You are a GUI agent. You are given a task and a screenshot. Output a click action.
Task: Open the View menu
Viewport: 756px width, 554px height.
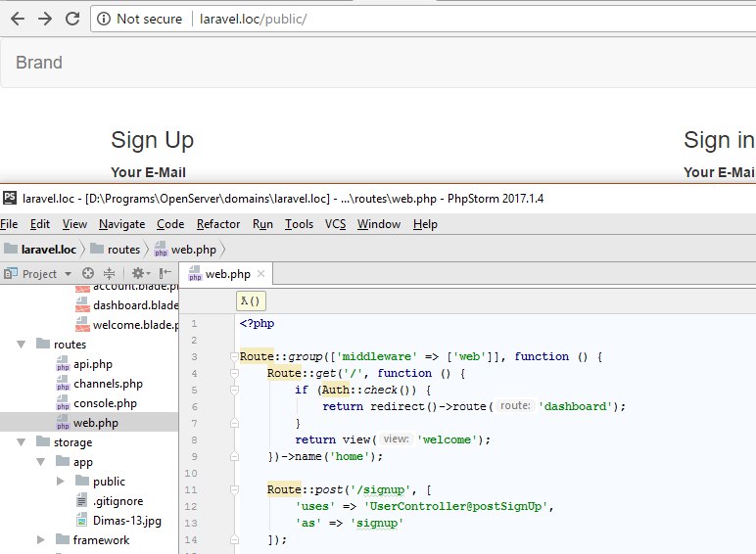(74, 224)
